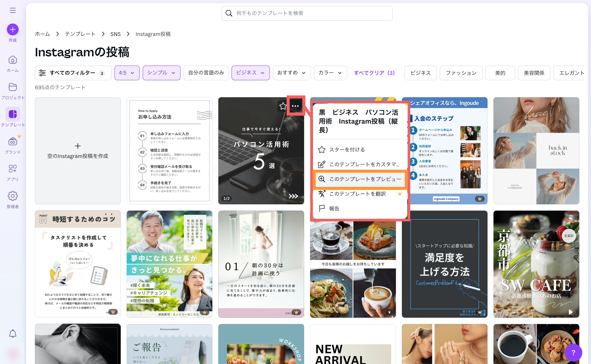Open notifications bell icon
The height and width of the screenshot is (364, 591).
(x=13, y=334)
